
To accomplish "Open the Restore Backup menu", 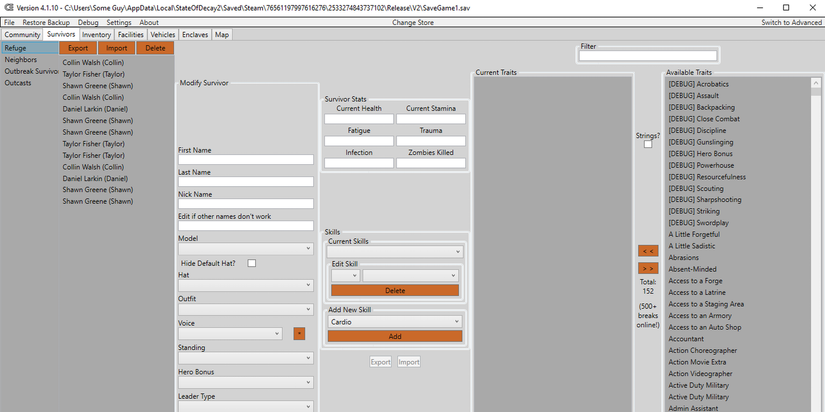I will 46,22.
